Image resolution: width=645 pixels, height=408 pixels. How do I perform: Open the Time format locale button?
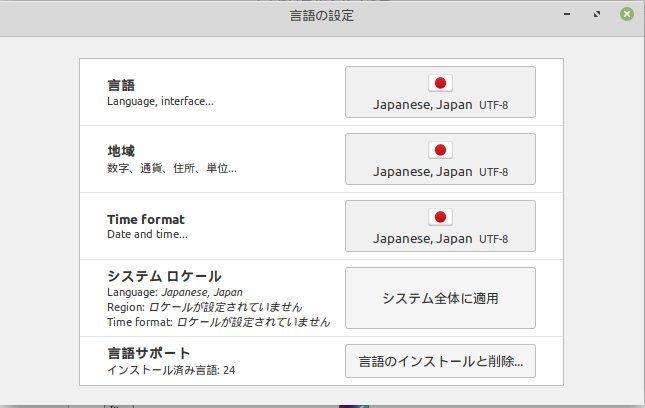440,226
